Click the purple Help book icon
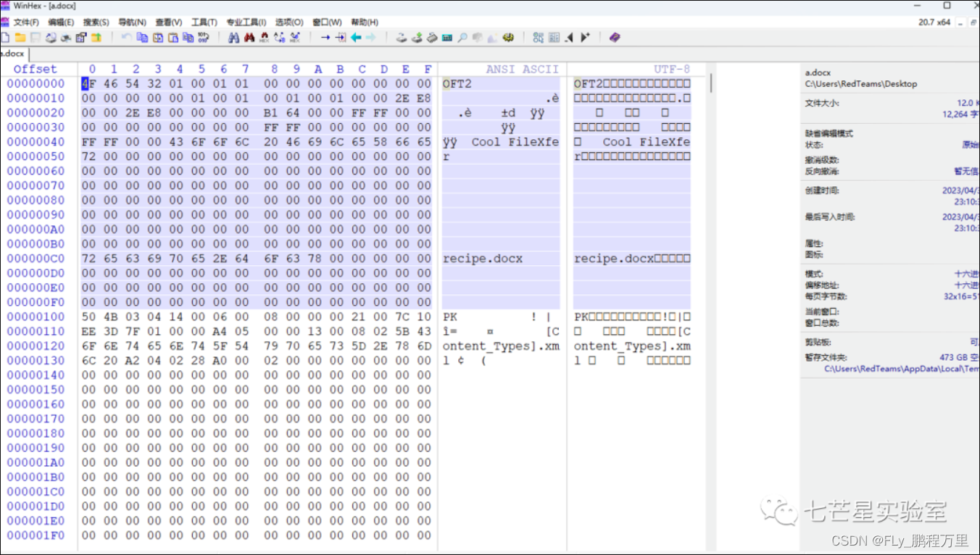This screenshot has height=555, width=980. click(615, 37)
